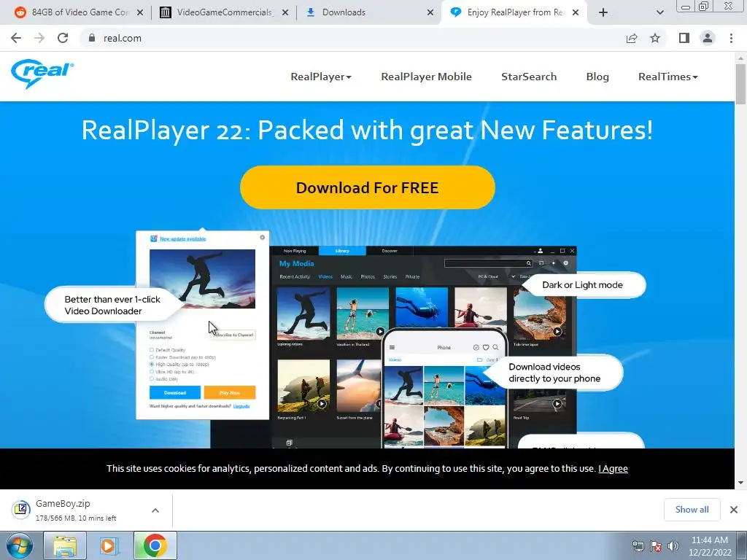Screen dimensions: 747x560
Task: Expand the RealPlayer navigation dropdown
Action: 321,77
